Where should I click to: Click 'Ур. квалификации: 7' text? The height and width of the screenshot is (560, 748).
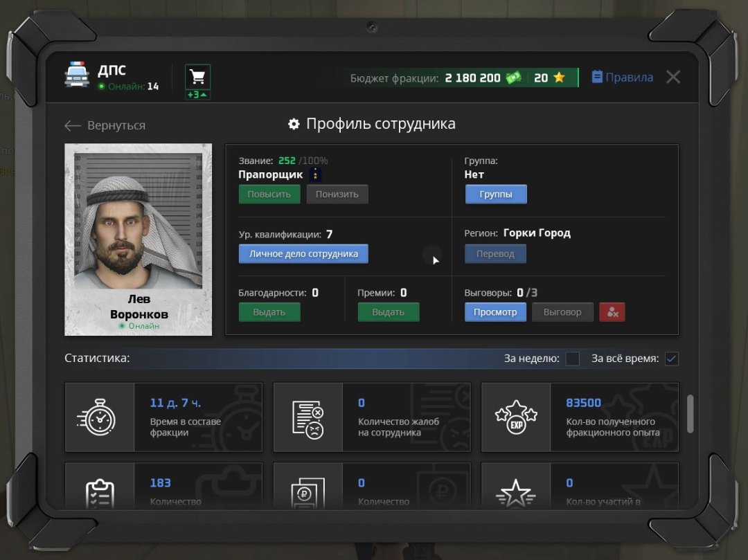pos(286,234)
